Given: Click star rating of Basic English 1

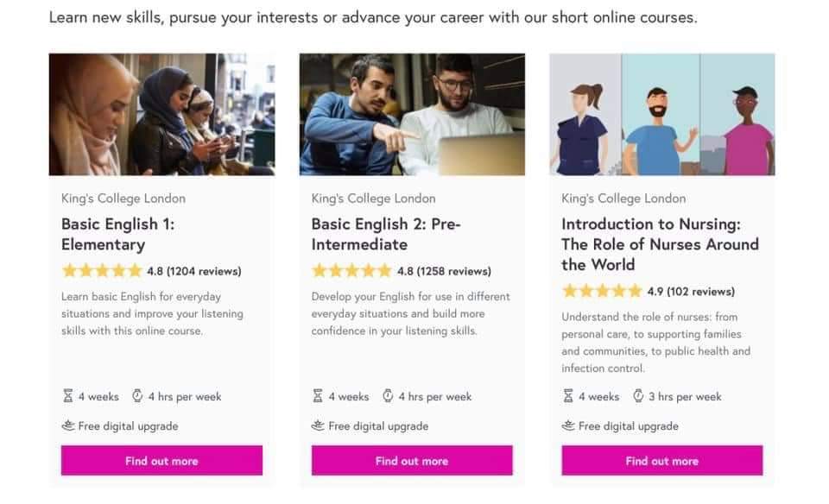Looking at the screenshot, I should pyautogui.click(x=101, y=271).
